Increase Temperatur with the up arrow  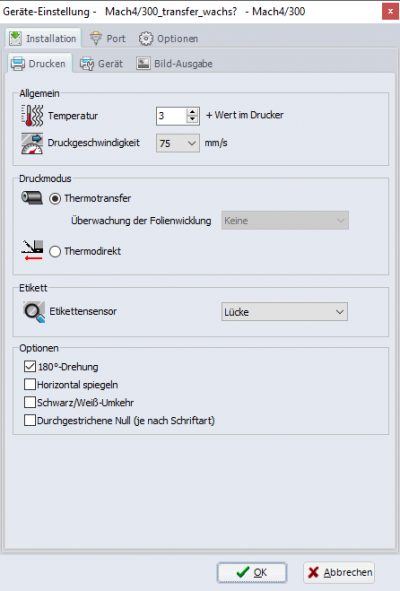192,112
